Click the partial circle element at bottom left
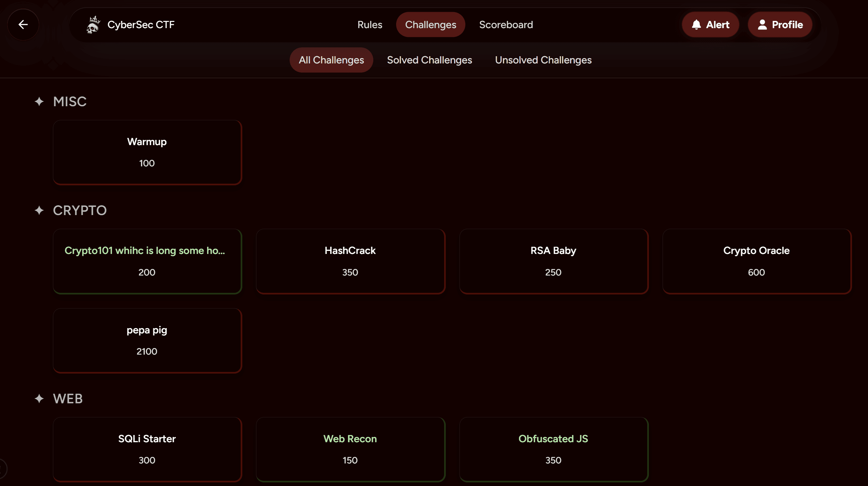868x486 pixels. coord(3,469)
